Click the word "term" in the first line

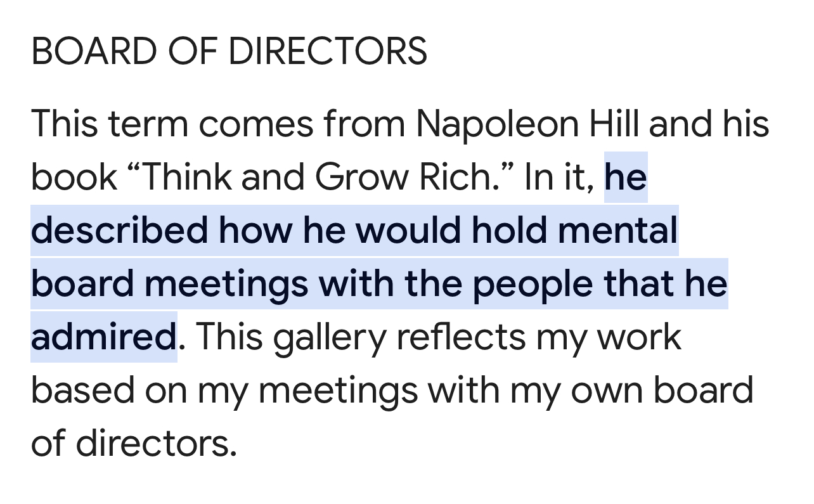tap(148, 124)
